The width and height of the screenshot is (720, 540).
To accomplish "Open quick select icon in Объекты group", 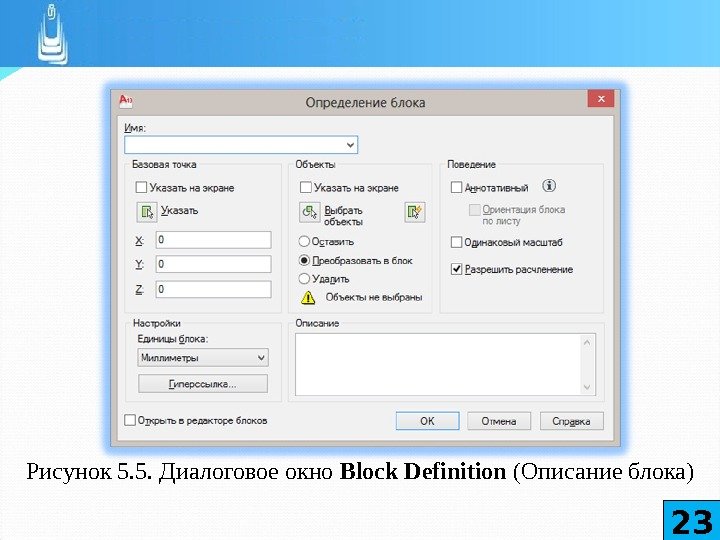I will click(415, 212).
